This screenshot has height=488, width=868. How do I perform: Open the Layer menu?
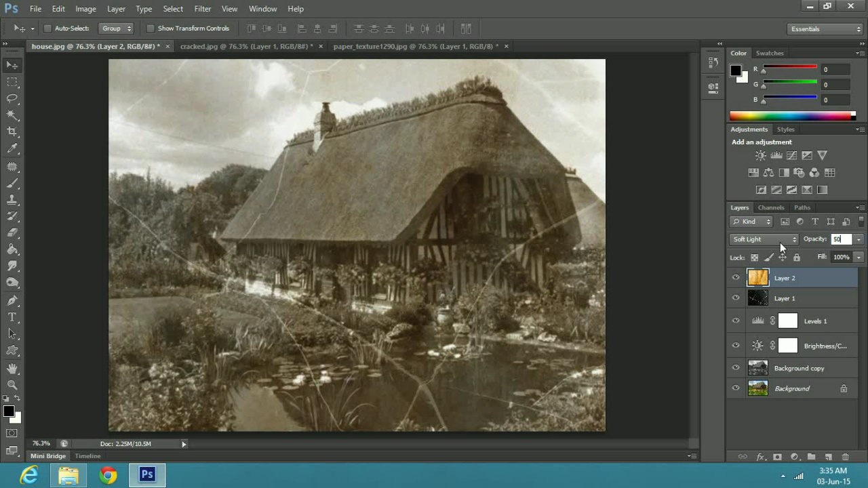pyautogui.click(x=116, y=9)
